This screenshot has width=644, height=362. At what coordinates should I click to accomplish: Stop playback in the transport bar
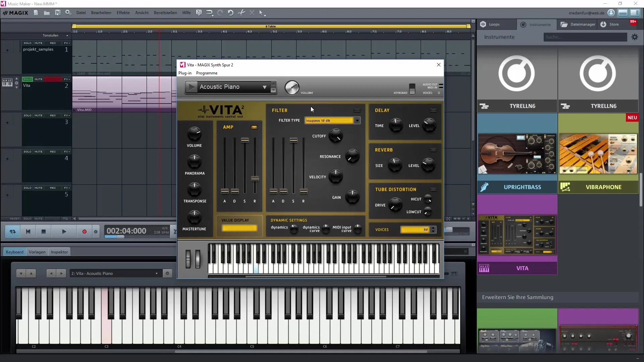(x=44, y=232)
